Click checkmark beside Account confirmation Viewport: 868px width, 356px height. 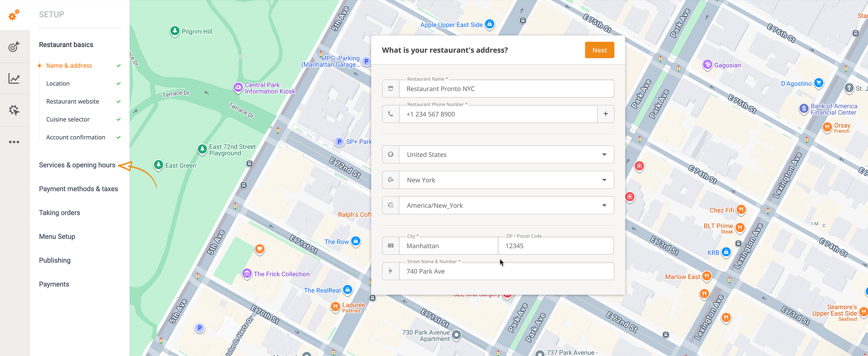(x=118, y=138)
